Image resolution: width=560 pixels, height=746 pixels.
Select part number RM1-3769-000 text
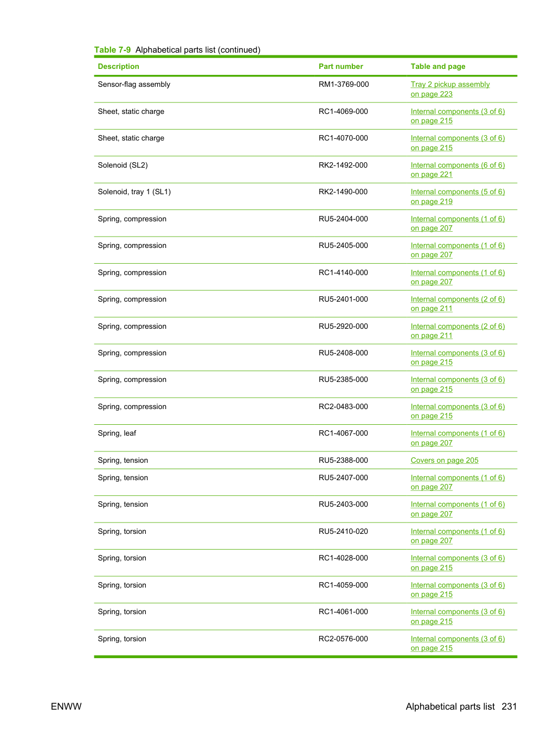[344, 84]
